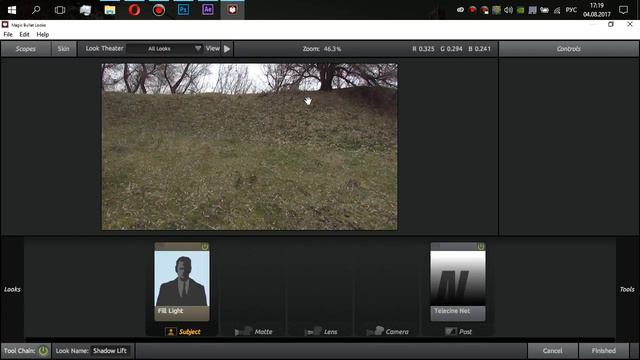
Task: Click the preview image of grassy hill
Action: click(x=249, y=147)
